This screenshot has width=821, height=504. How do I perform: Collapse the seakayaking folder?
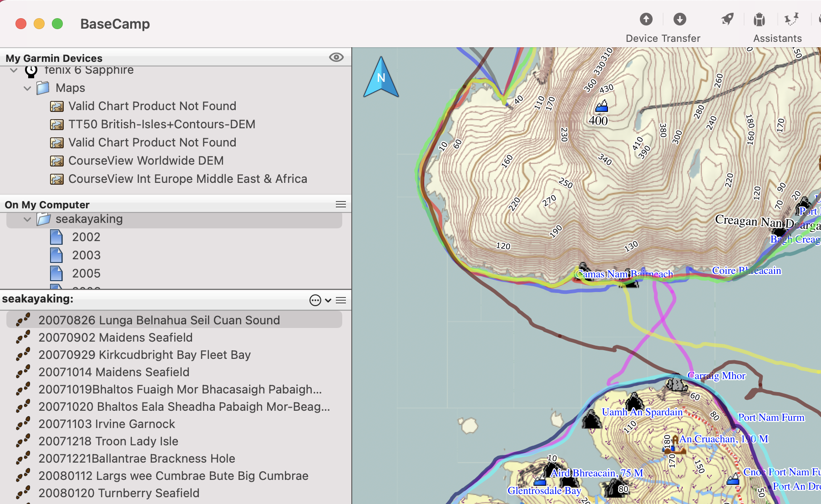pos(27,219)
